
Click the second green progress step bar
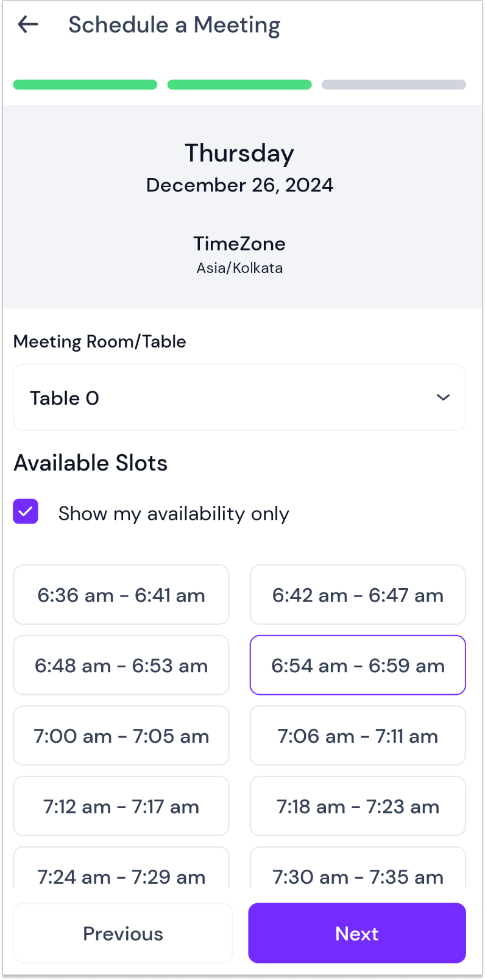(239, 85)
